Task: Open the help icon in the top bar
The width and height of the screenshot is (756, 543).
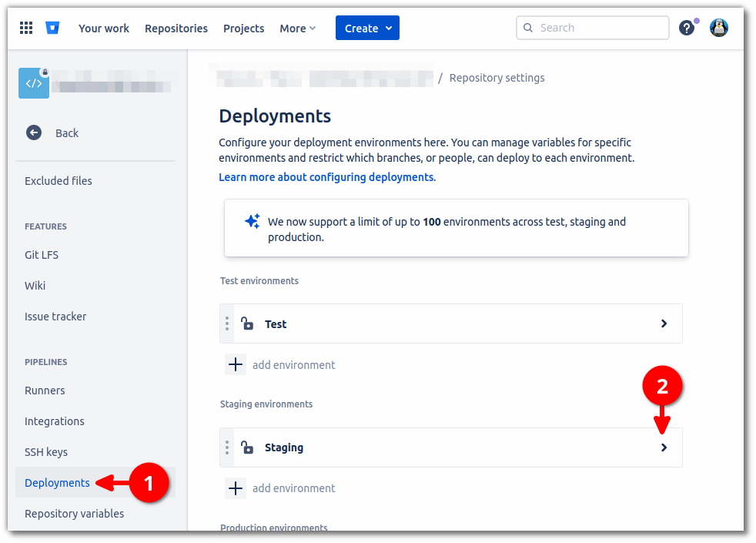Action: [687, 28]
